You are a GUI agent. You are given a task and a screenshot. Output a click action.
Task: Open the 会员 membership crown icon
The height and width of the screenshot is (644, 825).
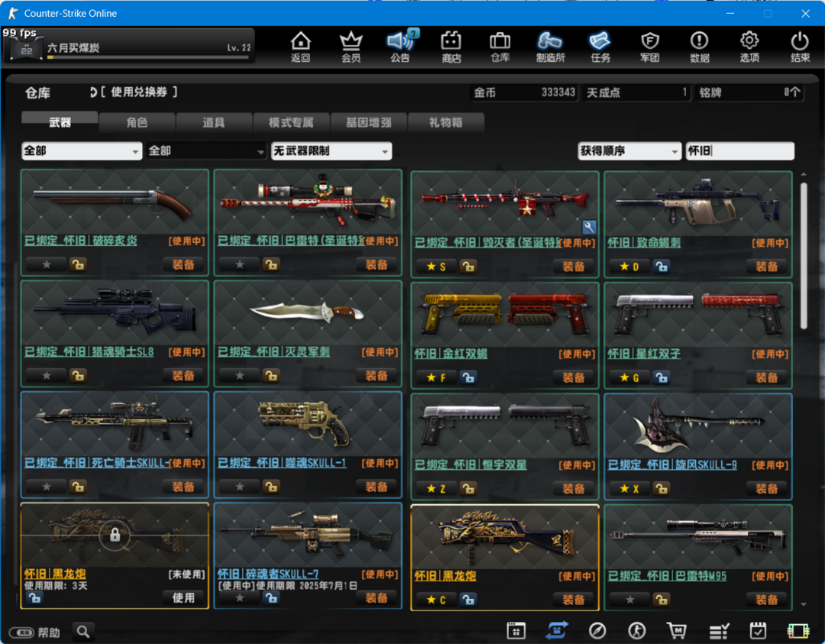(351, 47)
